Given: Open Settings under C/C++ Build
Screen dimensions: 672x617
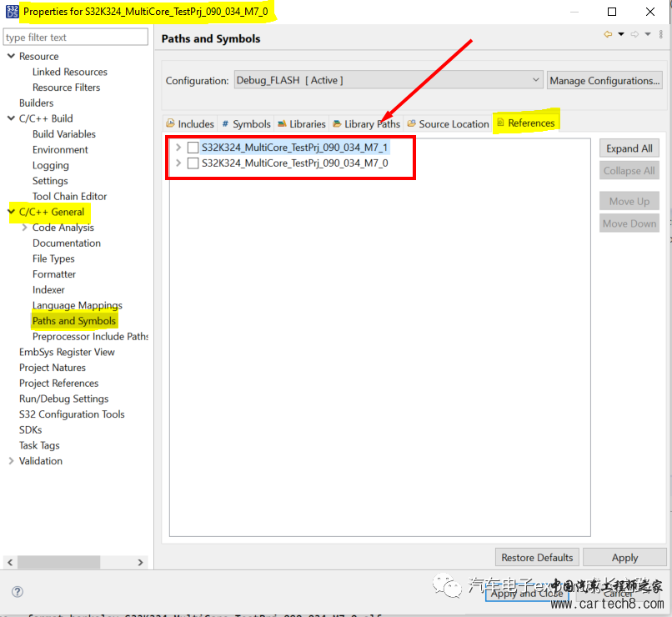Looking at the screenshot, I should [x=50, y=181].
